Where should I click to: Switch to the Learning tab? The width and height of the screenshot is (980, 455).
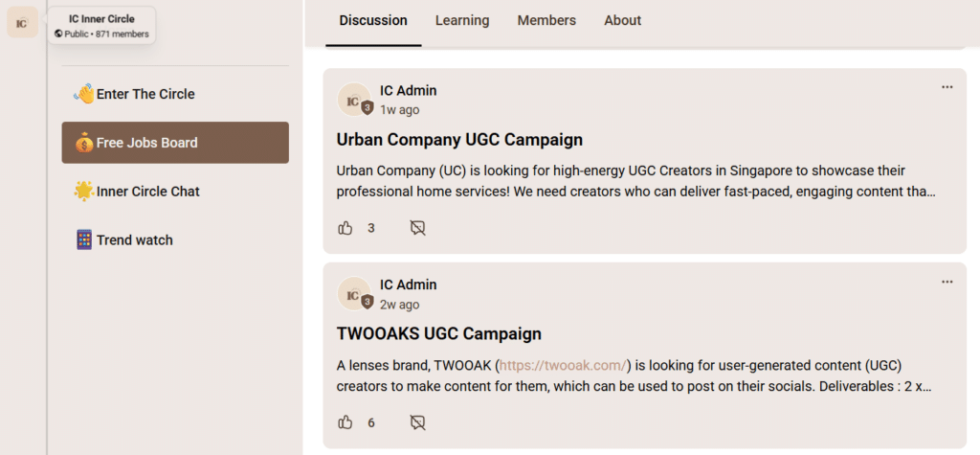tap(461, 20)
